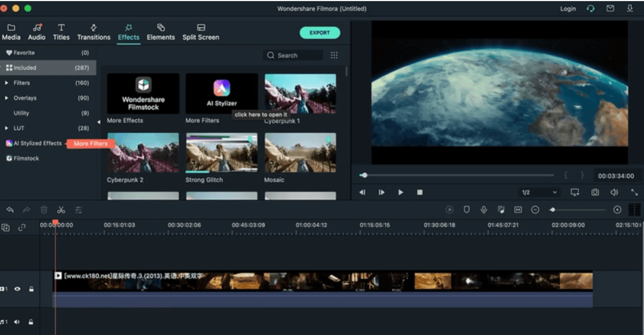This screenshot has width=644, height=335.
Task: Hide the video track with the eye toggle
Action: click(18, 289)
